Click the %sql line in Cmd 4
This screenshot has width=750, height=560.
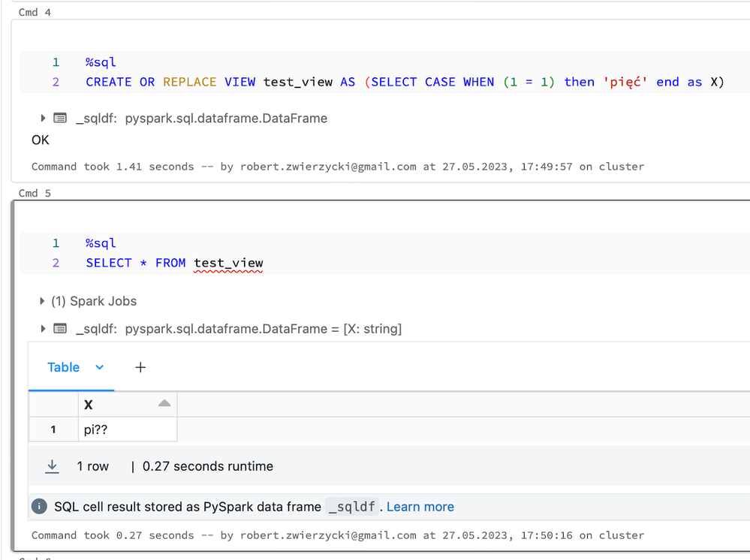click(x=101, y=62)
